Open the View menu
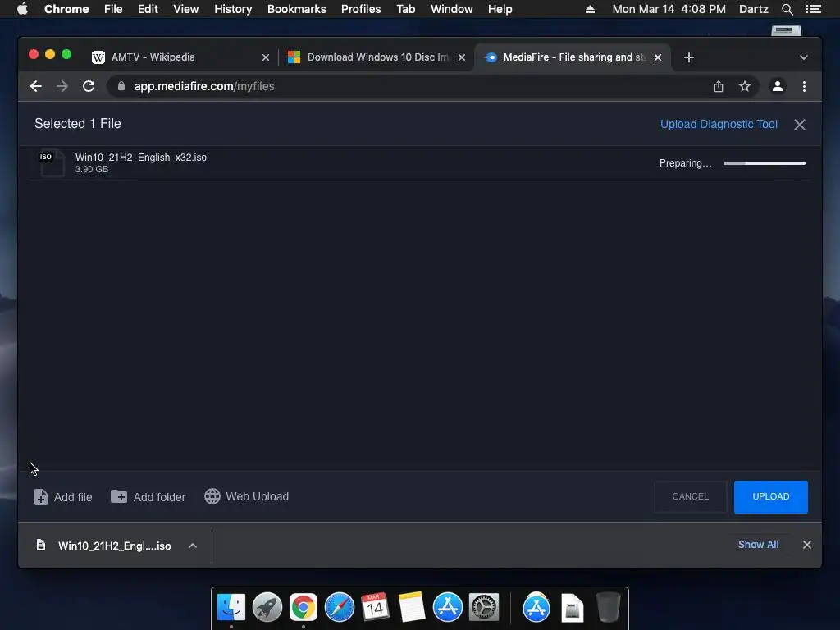The width and height of the screenshot is (840, 630). (x=186, y=9)
